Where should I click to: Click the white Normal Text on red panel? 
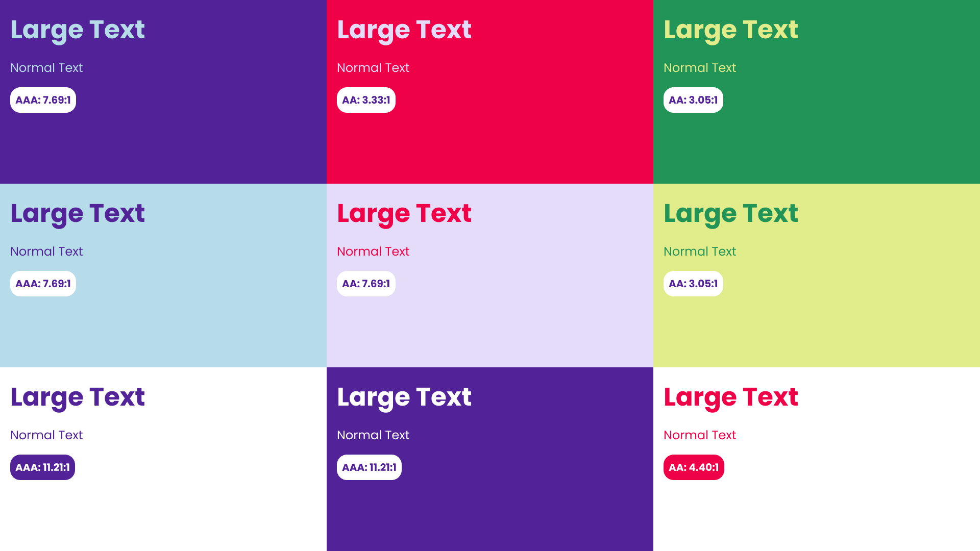pyautogui.click(x=373, y=68)
